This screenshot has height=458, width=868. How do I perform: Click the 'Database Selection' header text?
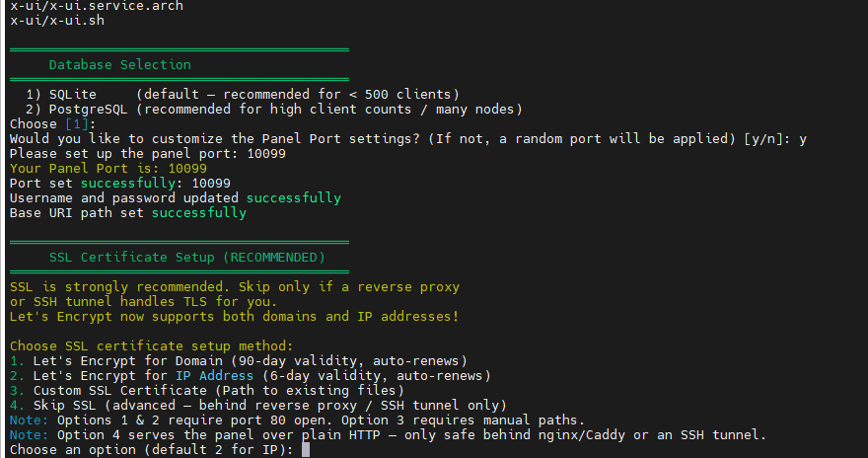coord(119,65)
